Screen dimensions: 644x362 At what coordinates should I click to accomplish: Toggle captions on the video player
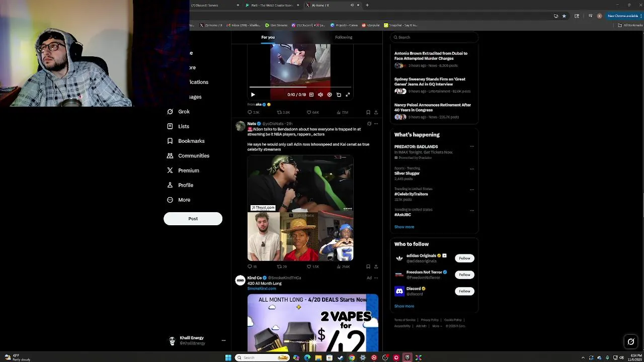pyautogui.click(x=311, y=95)
